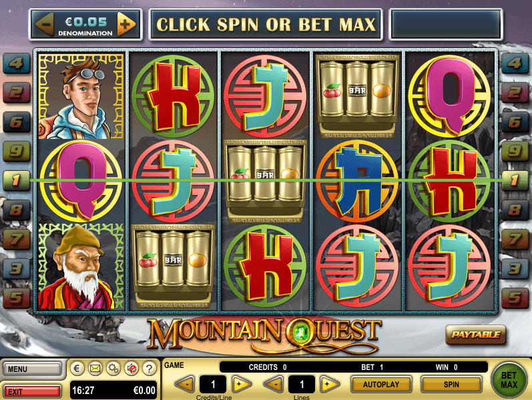Hit the green BET MAX button
This screenshot has height=400, width=532.
coord(509,380)
